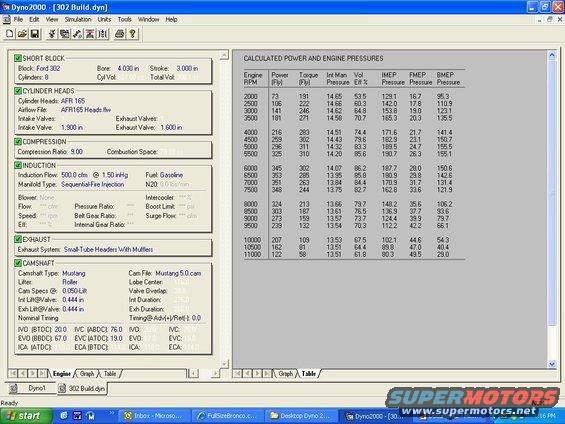This screenshot has height=424, width=565.
Task: Toggle the CYLINDER HEADS checkbox
Action: pyautogui.click(x=18, y=91)
